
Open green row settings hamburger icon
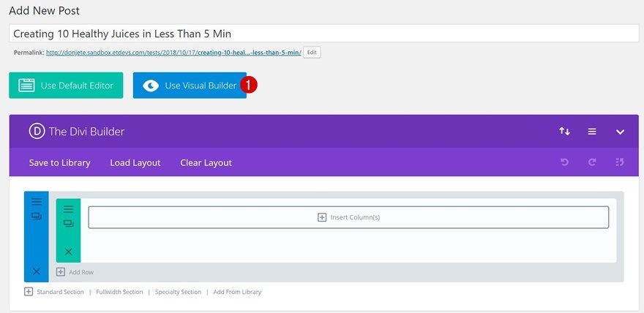point(69,209)
